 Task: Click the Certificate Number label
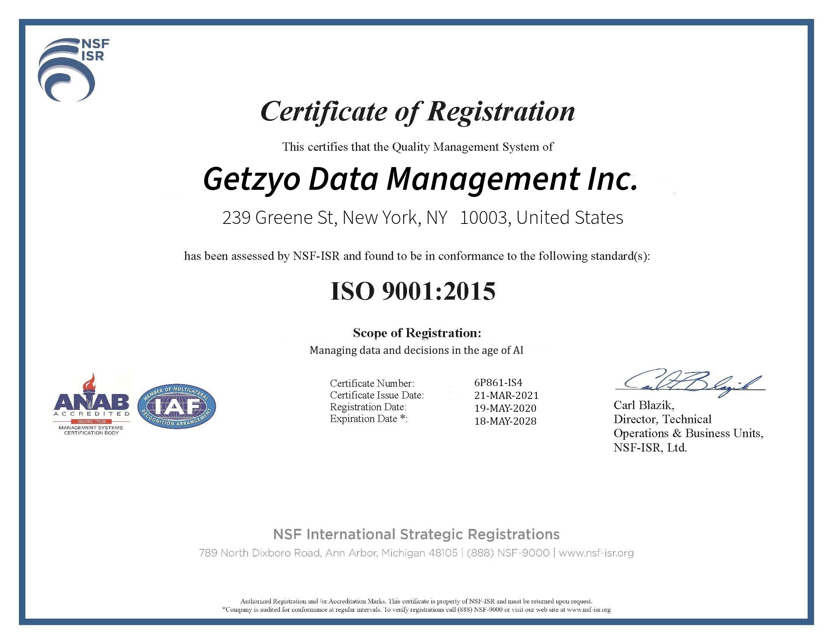click(372, 383)
